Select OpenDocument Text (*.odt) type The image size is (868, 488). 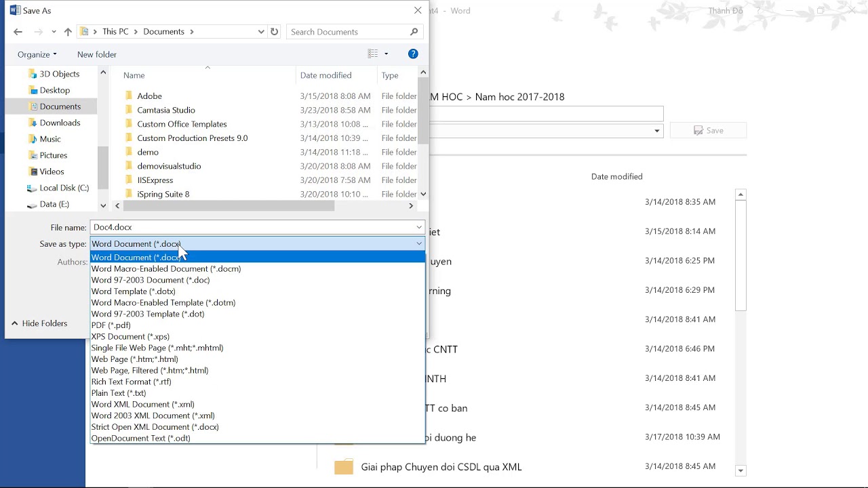pos(141,439)
